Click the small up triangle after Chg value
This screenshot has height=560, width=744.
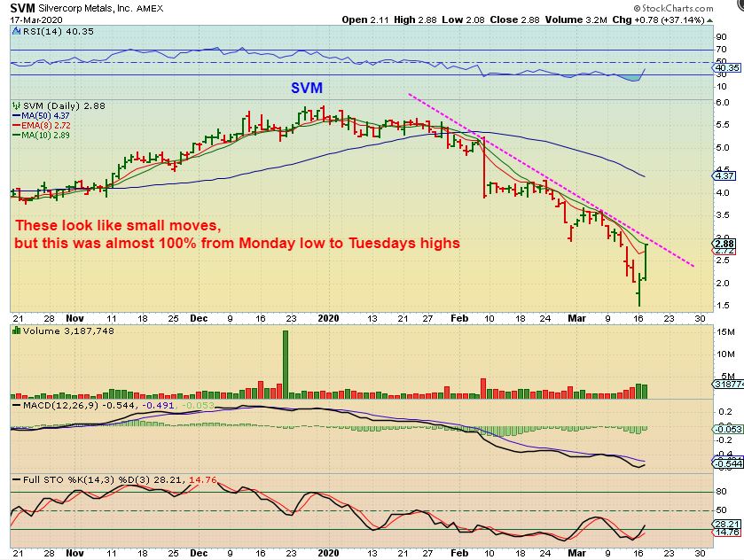pos(709,20)
